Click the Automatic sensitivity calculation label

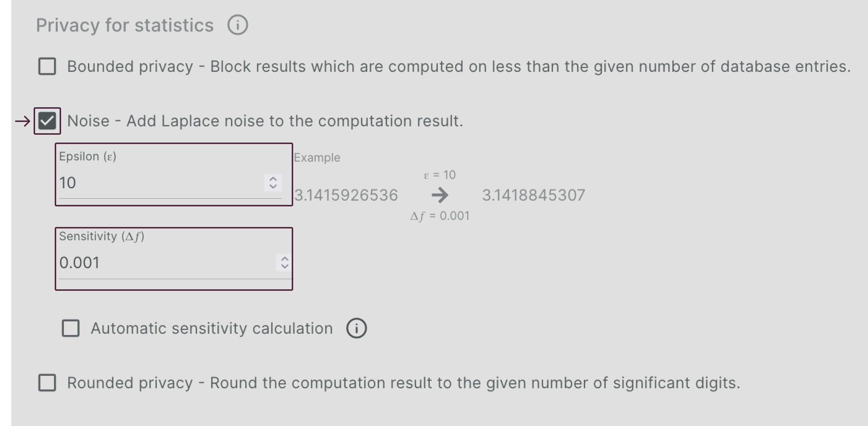pos(212,328)
